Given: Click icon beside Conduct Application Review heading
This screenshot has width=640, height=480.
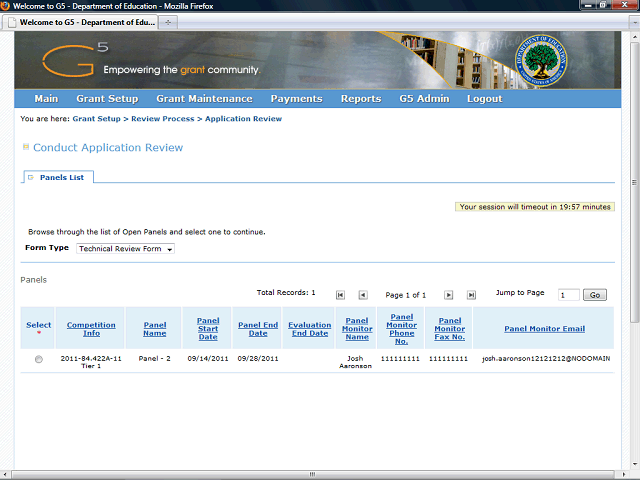Looking at the screenshot, I should pos(25,147).
